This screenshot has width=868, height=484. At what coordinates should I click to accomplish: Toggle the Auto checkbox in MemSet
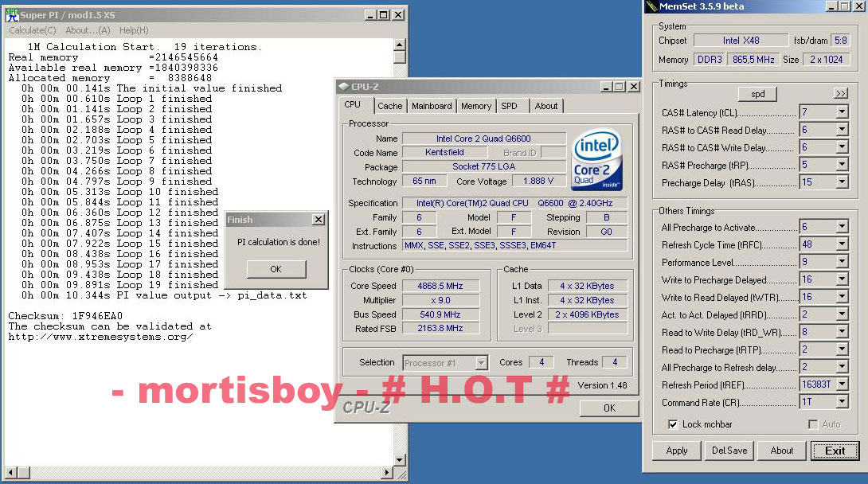pos(812,424)
